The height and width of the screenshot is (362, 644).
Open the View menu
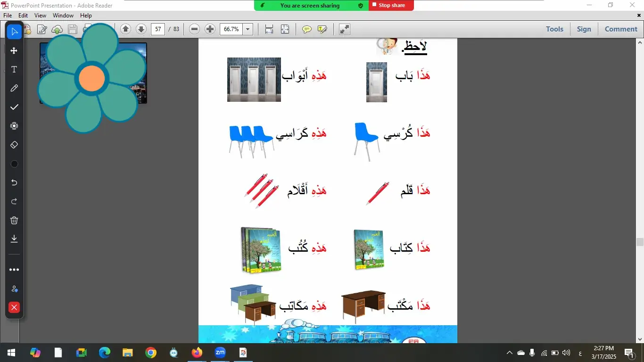(x=40, y=15)
